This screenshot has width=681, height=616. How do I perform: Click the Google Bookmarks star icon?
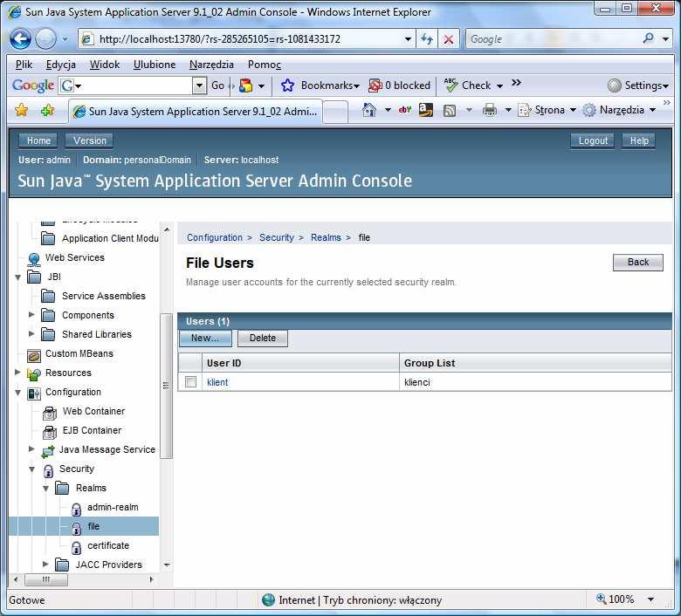287,86
